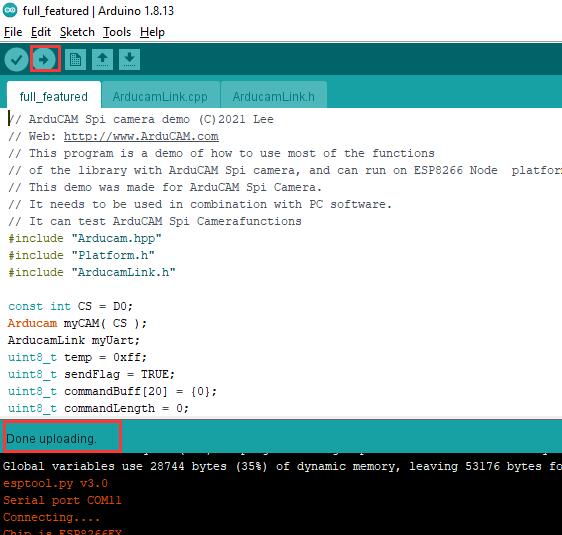Switch to the ArducamLink.h tab
The width and height of the screenshot is (562, 535).
click(273, 96)
